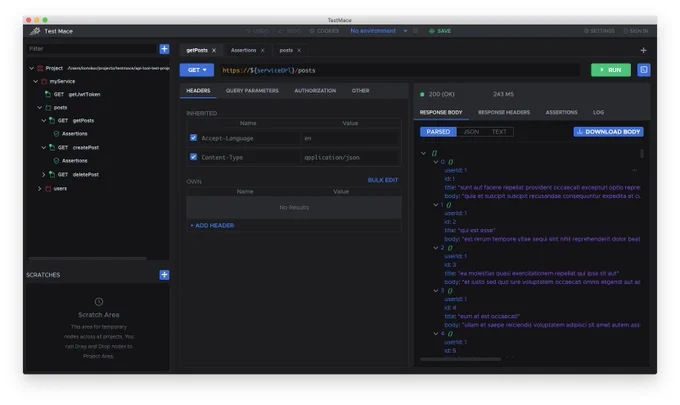Click the blue plus button beside Filter
The image size is (680, 405).
[x=164, y=49]
